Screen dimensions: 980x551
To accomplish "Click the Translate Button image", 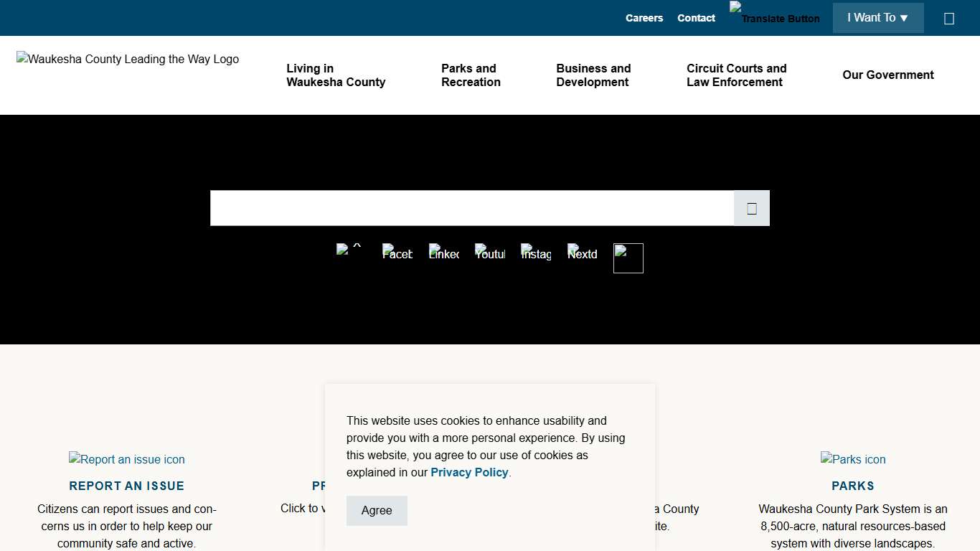I will tap(774, 14).
